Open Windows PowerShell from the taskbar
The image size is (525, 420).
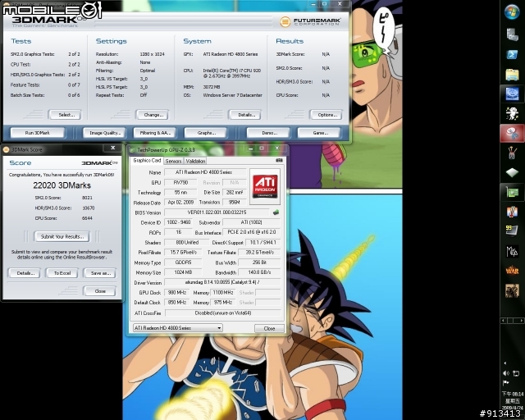(512, 54)
